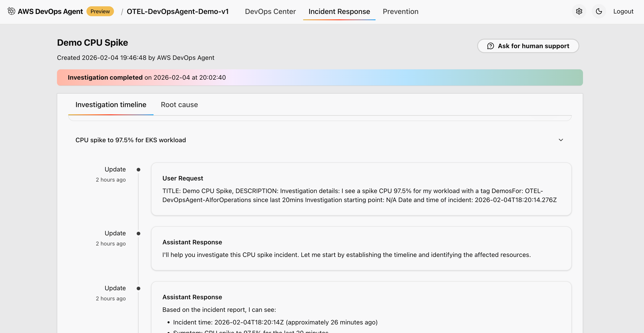The image size is (644, 333).
Task: Click the Preview badge in the header
Action: (x=100, y=11)
